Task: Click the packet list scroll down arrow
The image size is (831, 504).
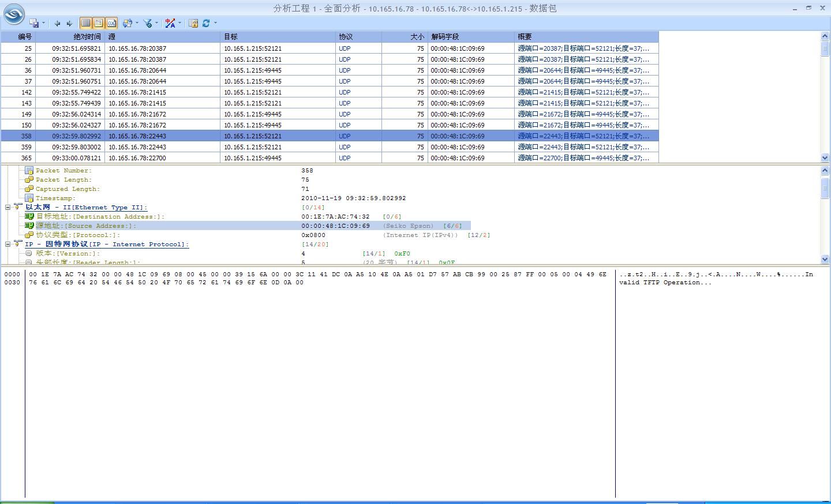Action: [824, 157]
